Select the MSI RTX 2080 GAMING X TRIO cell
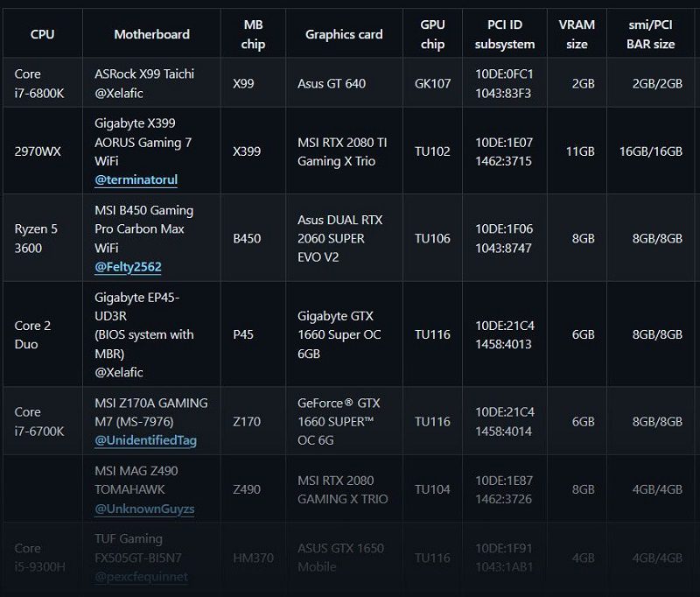 (x=344, y=489)
